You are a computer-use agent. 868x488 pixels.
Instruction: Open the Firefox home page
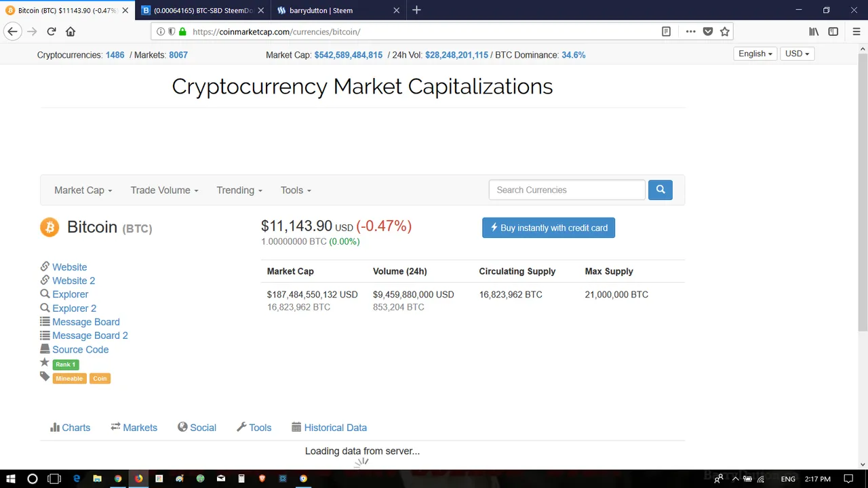71,31
